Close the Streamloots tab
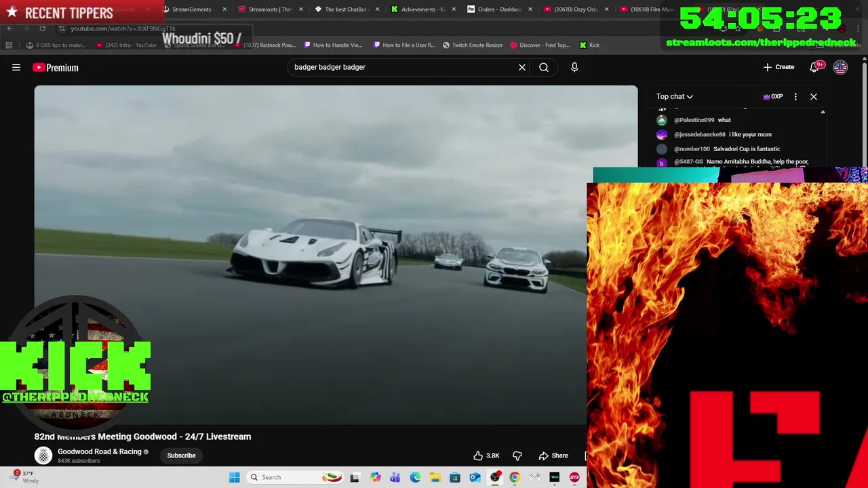 pos(301,9)
